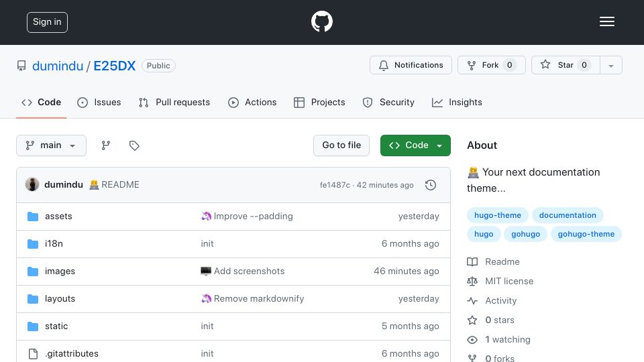The width and height of the screenshot is (644, 362).
Task: Click the star icon beside 0 stars
Action: pos(472,320)
